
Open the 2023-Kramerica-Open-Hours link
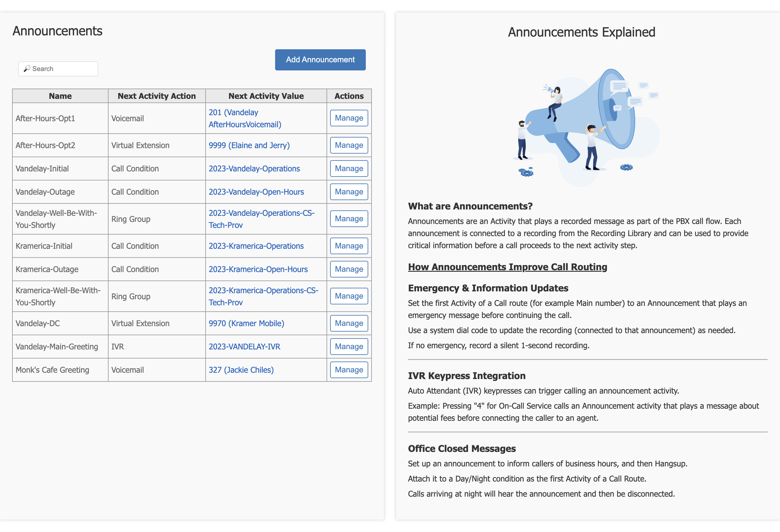coord(258,269)
